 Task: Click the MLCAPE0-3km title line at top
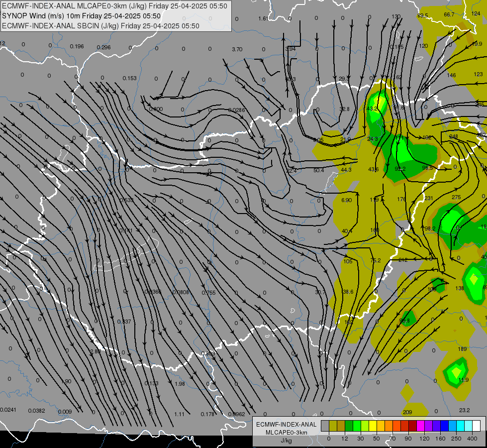114,6
